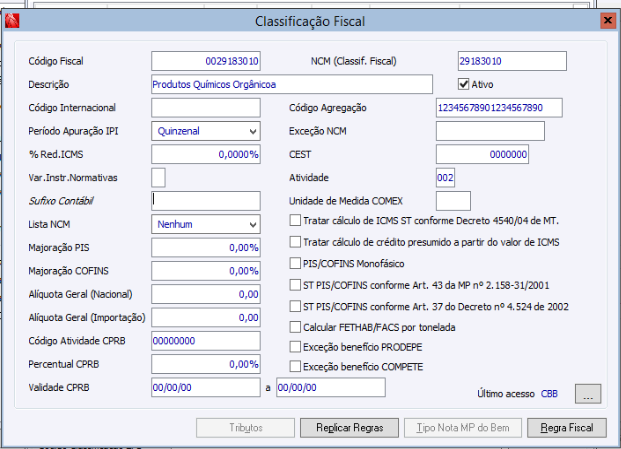
Task: Toggle the Ativo checkbox
Action: tap(464, 84)
